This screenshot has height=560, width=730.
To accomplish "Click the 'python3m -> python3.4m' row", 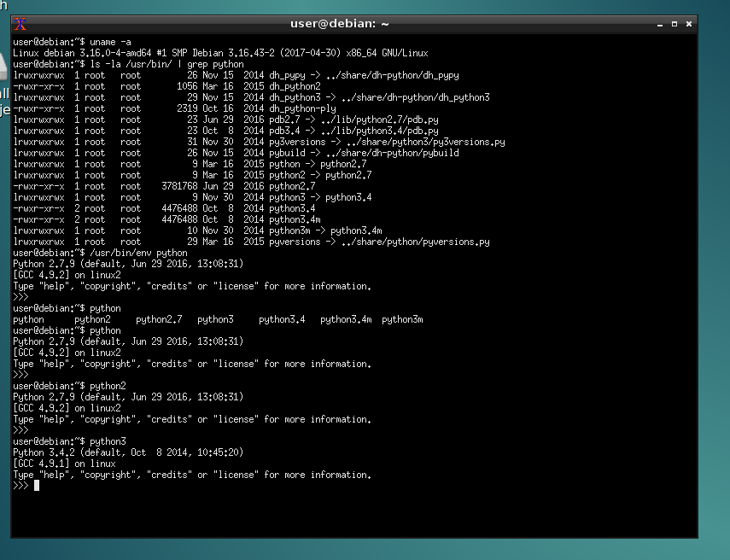I will click(197, 230).
